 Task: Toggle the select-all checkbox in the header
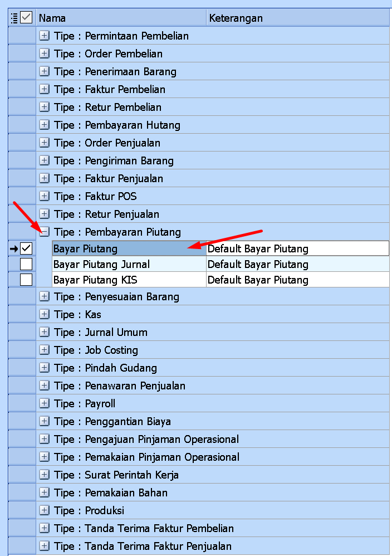(26, 17)
